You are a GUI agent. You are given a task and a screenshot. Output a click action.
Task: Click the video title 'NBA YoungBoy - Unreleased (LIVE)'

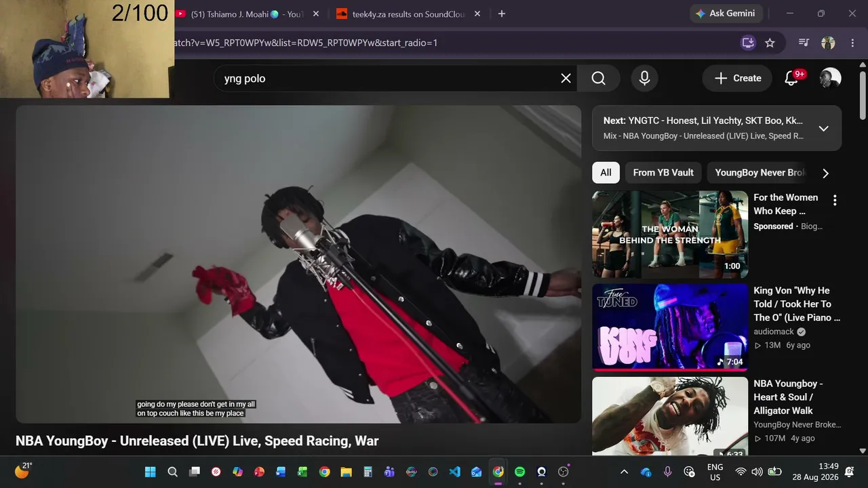pos(197,441)
